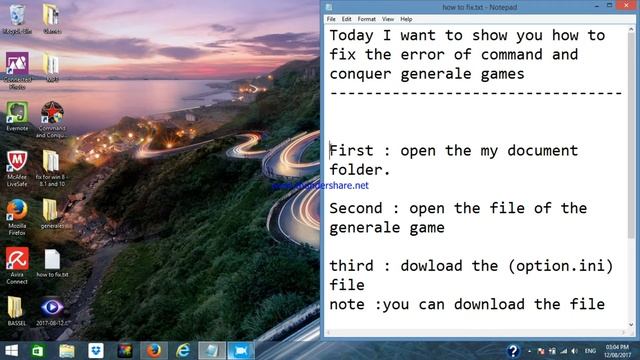Screen dimensions: 640x360
Task: Click the text 'Second : open the file of the'
Action: point(458,208)
